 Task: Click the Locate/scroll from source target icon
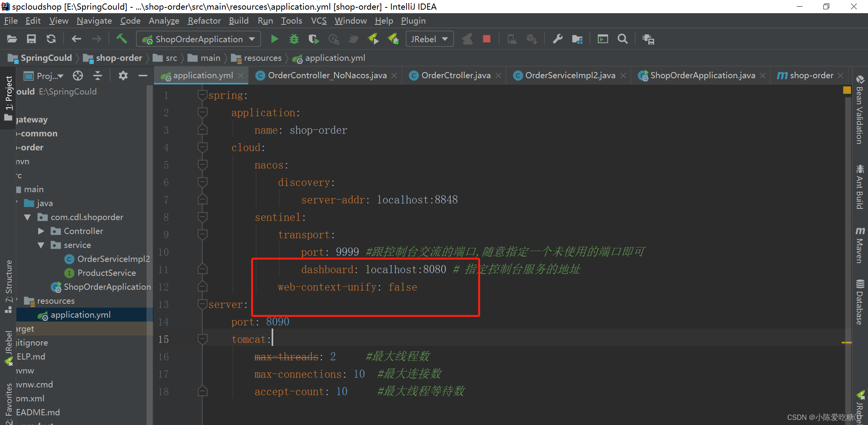pos(78,76)
